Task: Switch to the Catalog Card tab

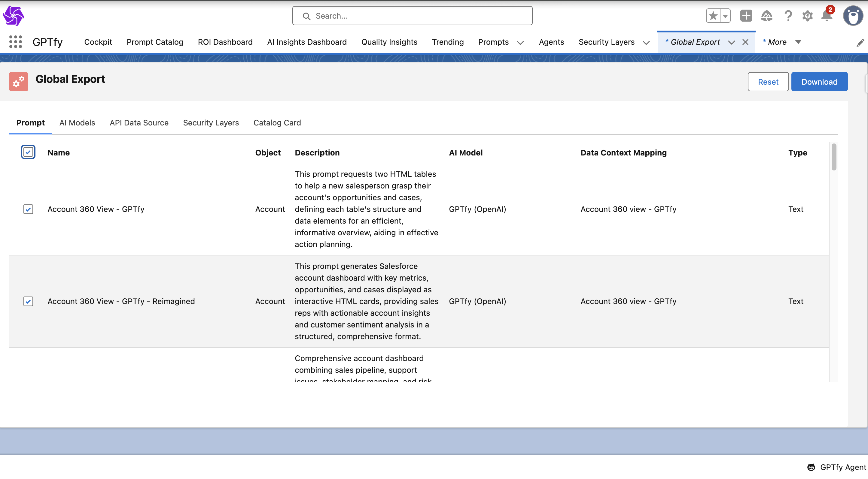Action: pyautogui.click(x=277, y=122)
